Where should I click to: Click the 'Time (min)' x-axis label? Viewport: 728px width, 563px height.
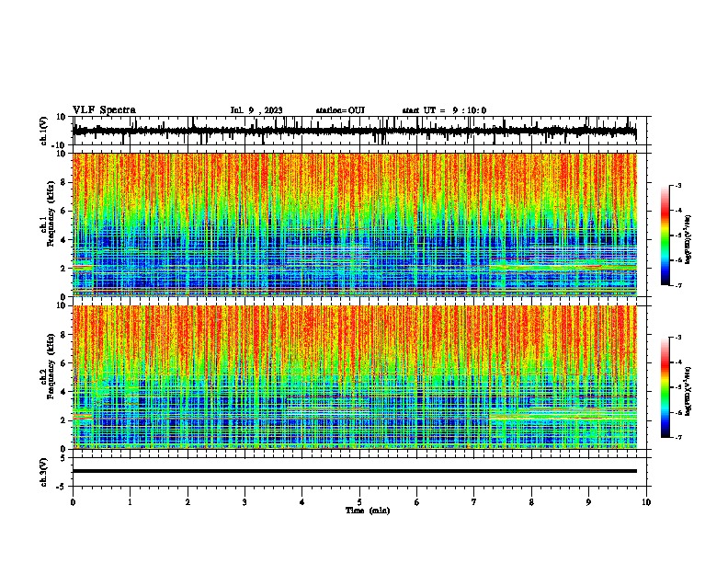point(368,511)
